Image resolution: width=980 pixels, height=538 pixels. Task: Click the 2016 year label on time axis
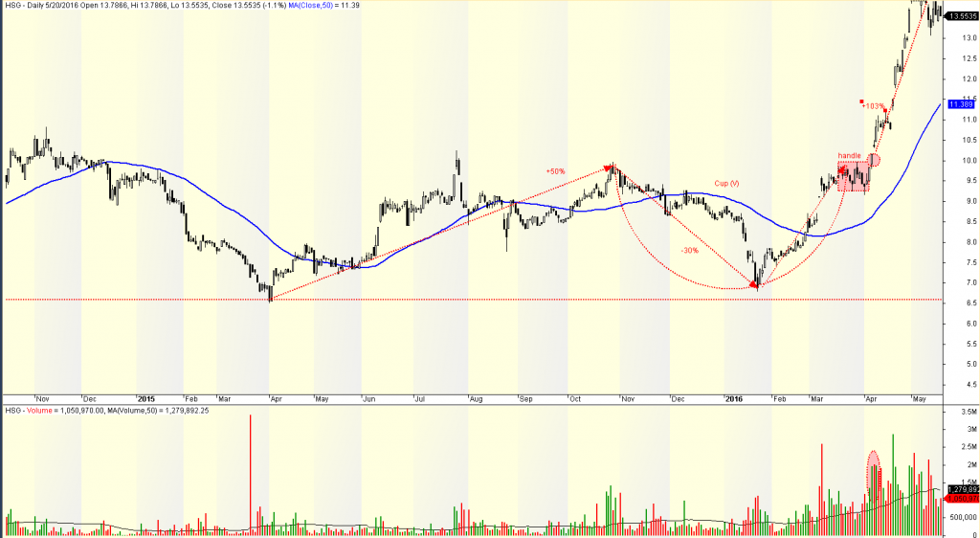click(734, 398)
